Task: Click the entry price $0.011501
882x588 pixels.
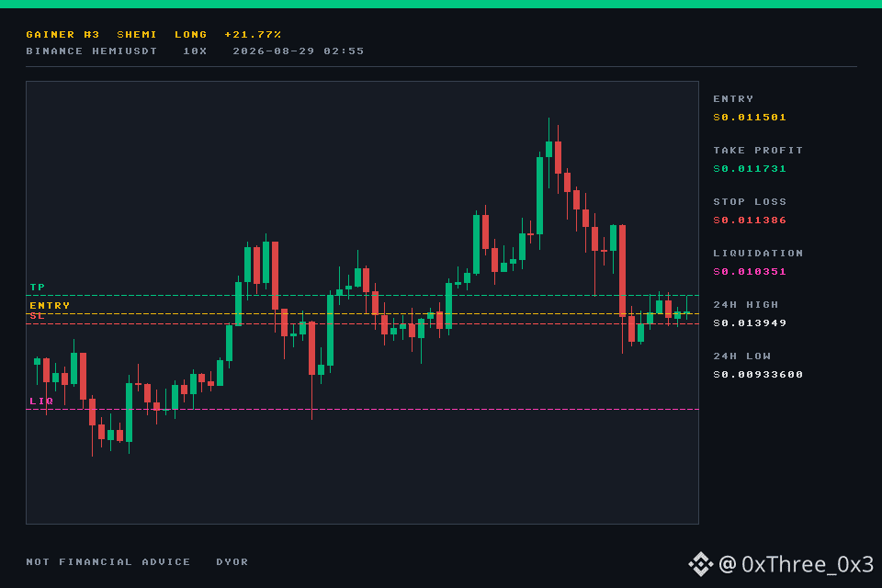Action: pos(750,117)
